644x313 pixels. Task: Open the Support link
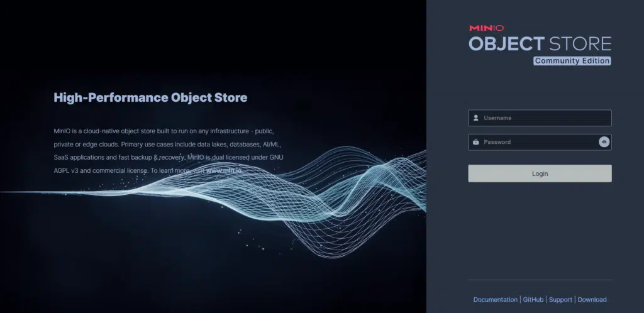(560, 299)
